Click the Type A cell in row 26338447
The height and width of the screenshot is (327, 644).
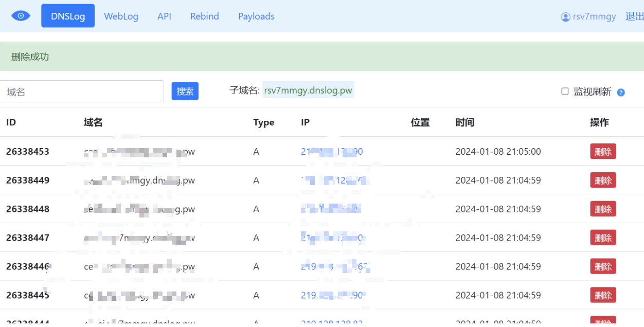[256, 238]
